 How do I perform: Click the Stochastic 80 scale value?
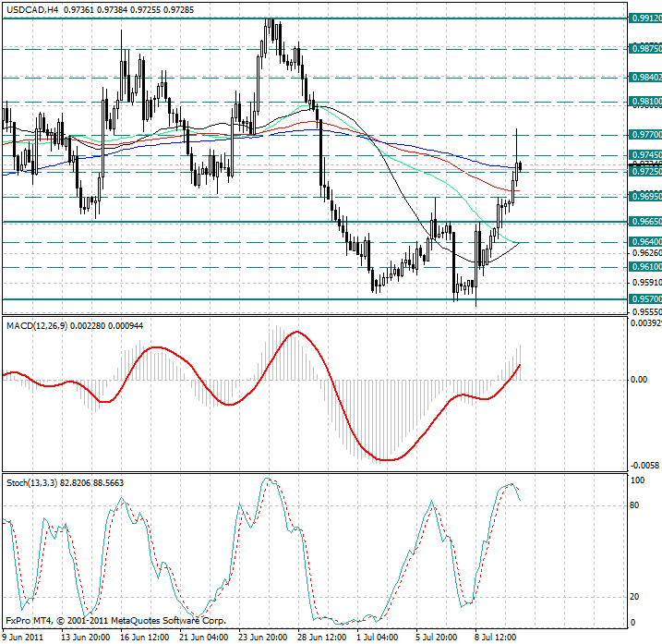pos(635,505)
